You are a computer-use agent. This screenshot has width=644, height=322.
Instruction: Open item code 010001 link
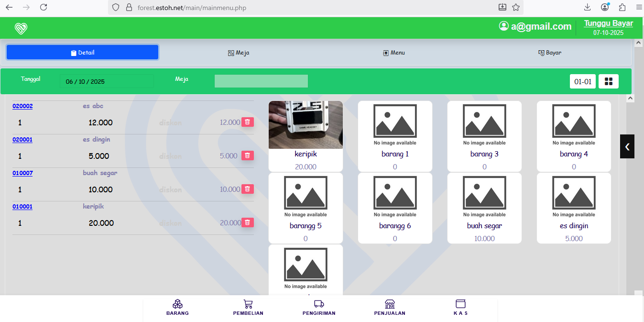pos(22,207)
